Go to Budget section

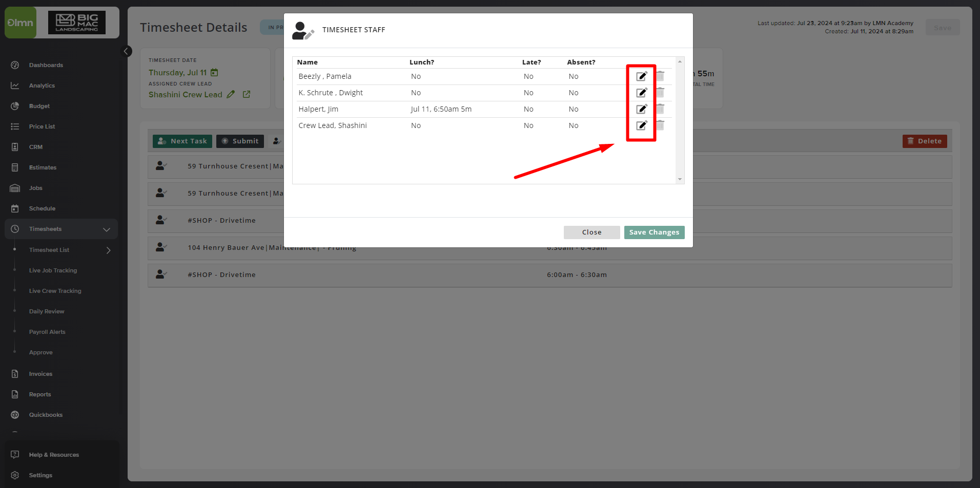pyautogui.click(x=39, y=106)
